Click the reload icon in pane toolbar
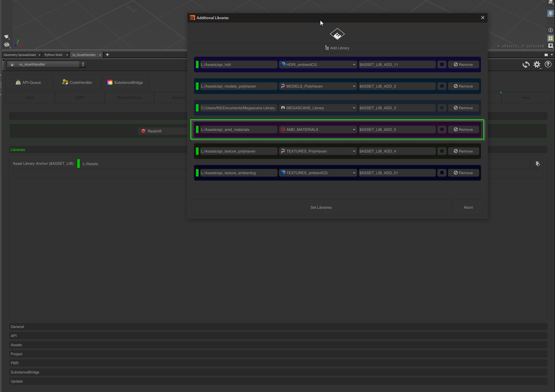The width and height of the screenshot is (555, 392). point(526,65)
